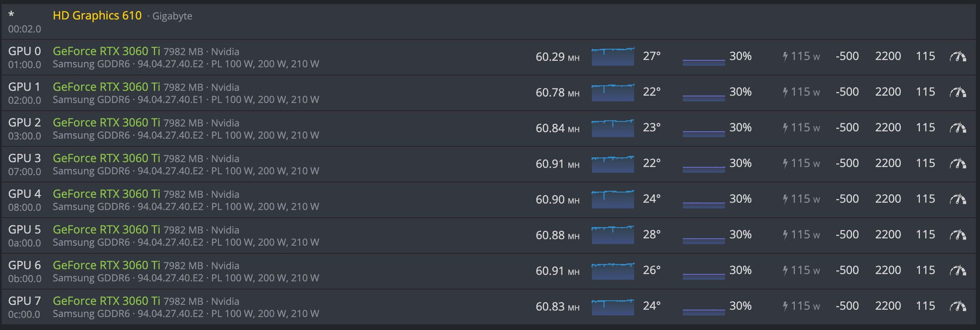Open overclock settings for GPU 0
This screenshot has height=330, width=980.
click(958, 56)
